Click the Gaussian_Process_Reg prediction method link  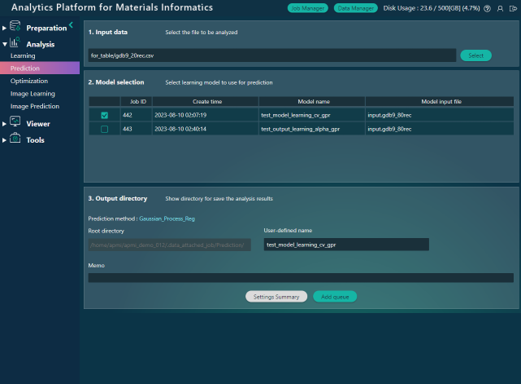(167, 219)
